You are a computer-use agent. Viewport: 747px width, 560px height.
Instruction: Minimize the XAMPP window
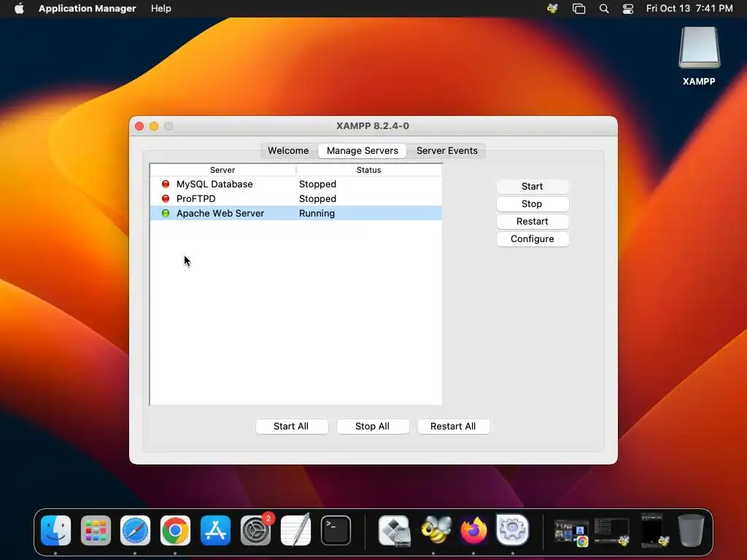point(154,126)
